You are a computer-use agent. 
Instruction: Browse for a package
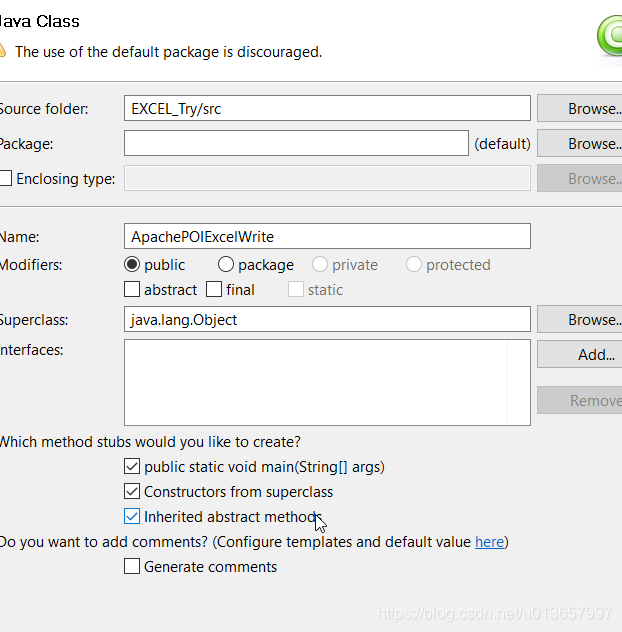pos(580,143)
